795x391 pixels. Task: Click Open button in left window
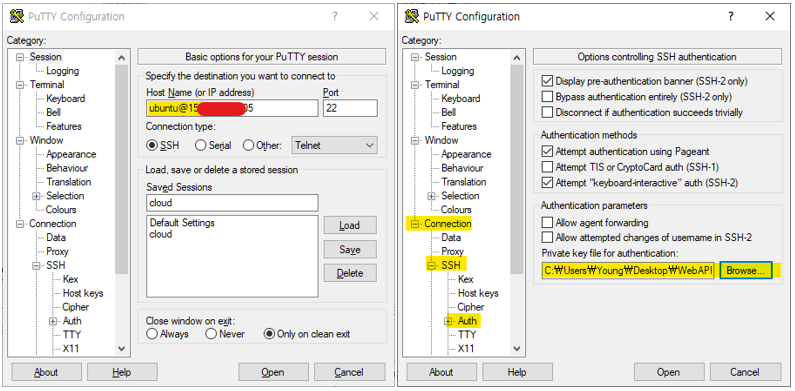273,372
